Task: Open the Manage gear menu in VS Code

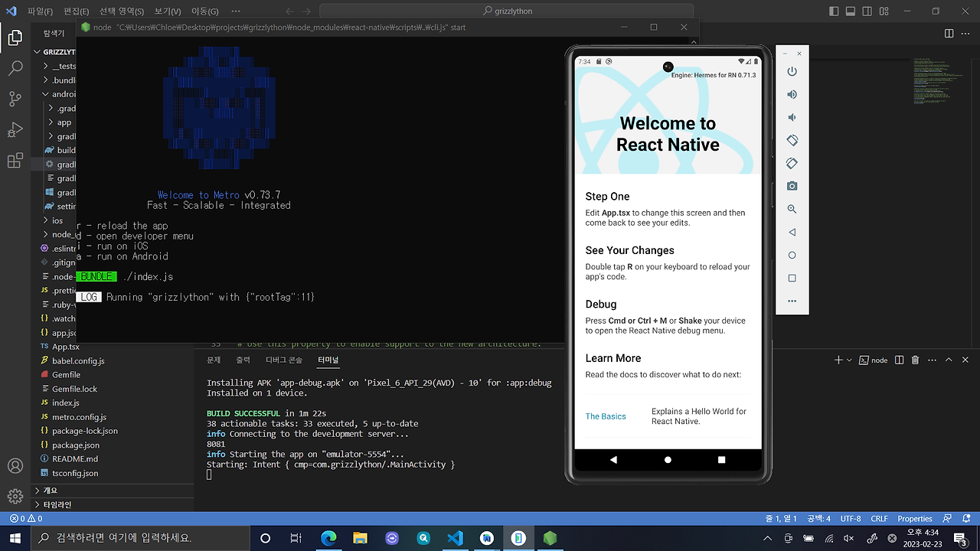Action: 15,496
